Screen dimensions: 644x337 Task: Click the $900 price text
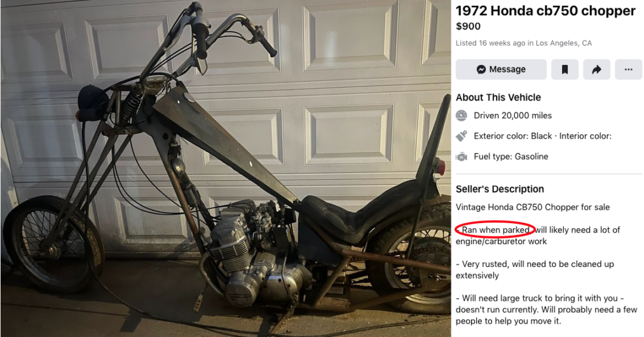(468, 26)
